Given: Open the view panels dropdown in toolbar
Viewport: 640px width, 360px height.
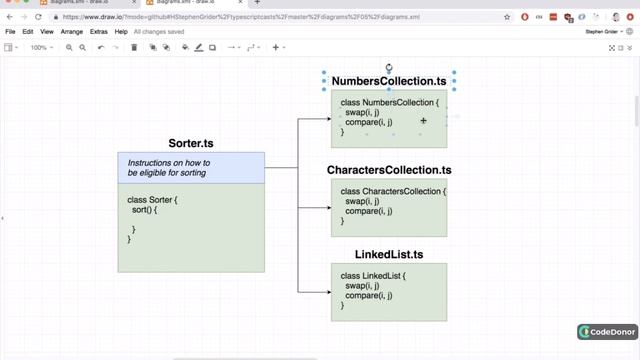Looking at the screenshot, I should coord(11,48).
